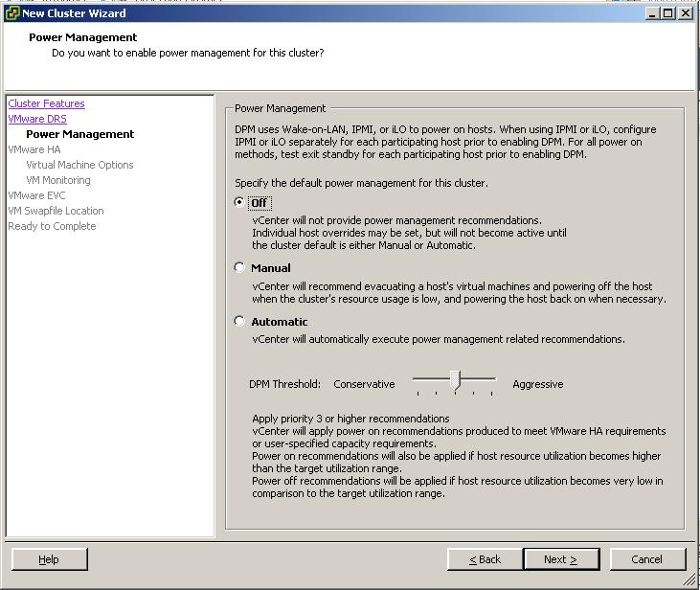
Task: Go to the VMware DRS step
Action: [37, 119]
